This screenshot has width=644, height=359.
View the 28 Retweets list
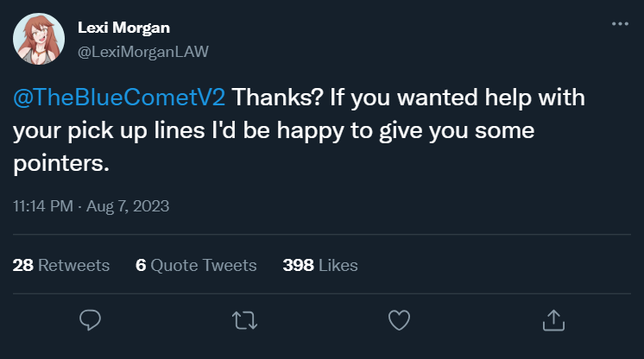pyautogui.click(x=61, y=265)
